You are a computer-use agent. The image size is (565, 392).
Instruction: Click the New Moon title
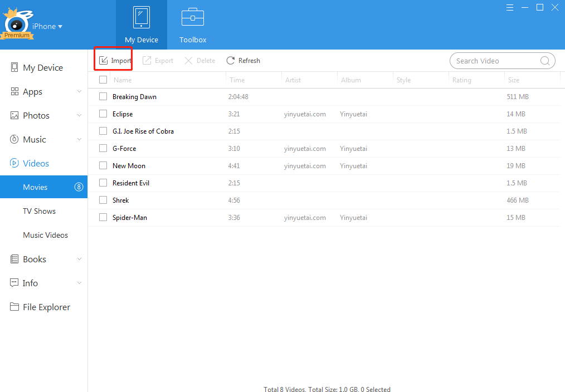click(129, 166)
